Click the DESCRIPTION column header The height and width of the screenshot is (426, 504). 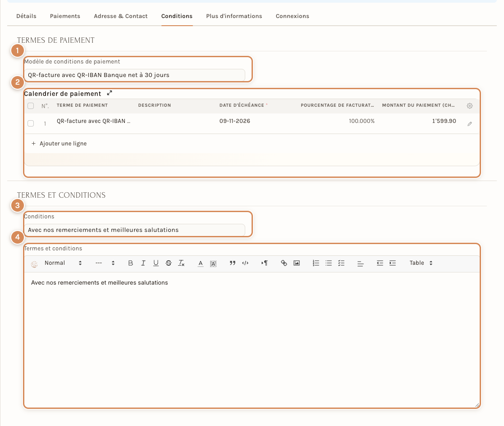[x=155, y=105]
